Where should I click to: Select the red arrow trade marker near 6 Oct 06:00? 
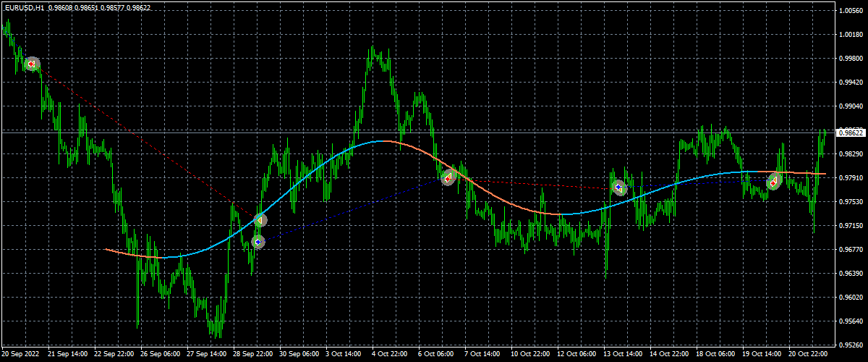(x=448, y=177)
